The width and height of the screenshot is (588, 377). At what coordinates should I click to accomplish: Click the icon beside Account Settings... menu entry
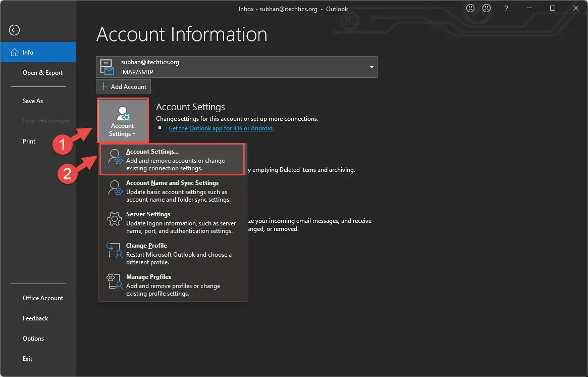(115, 157)
